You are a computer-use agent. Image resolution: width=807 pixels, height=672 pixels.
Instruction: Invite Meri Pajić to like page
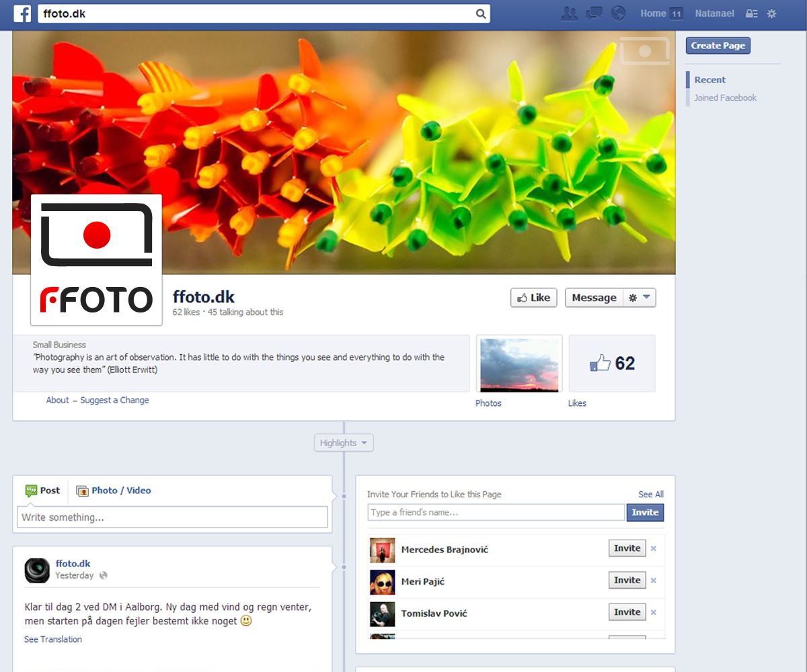[627, 580]
